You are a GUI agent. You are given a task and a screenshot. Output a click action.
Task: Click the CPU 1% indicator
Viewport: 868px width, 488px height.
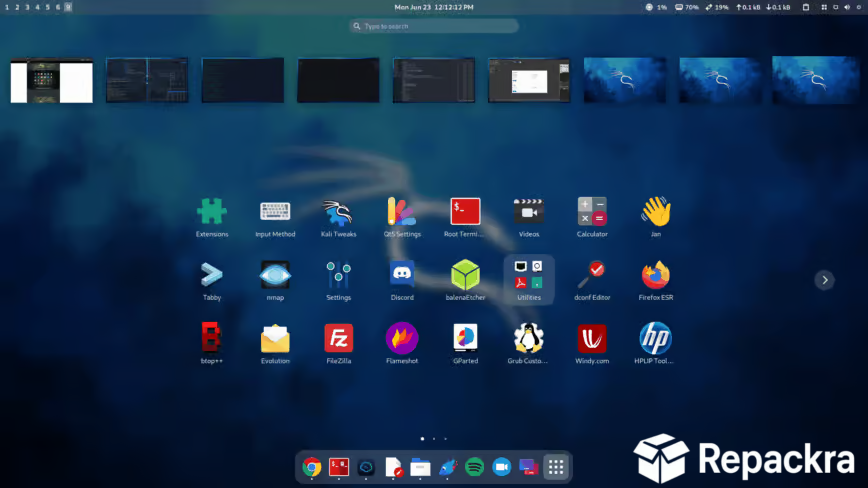656,7
